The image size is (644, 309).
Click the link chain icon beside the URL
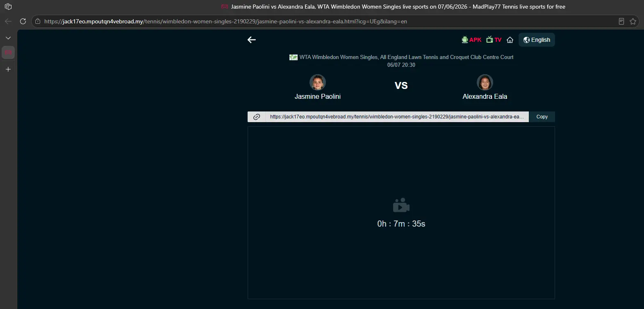[257, 117]
